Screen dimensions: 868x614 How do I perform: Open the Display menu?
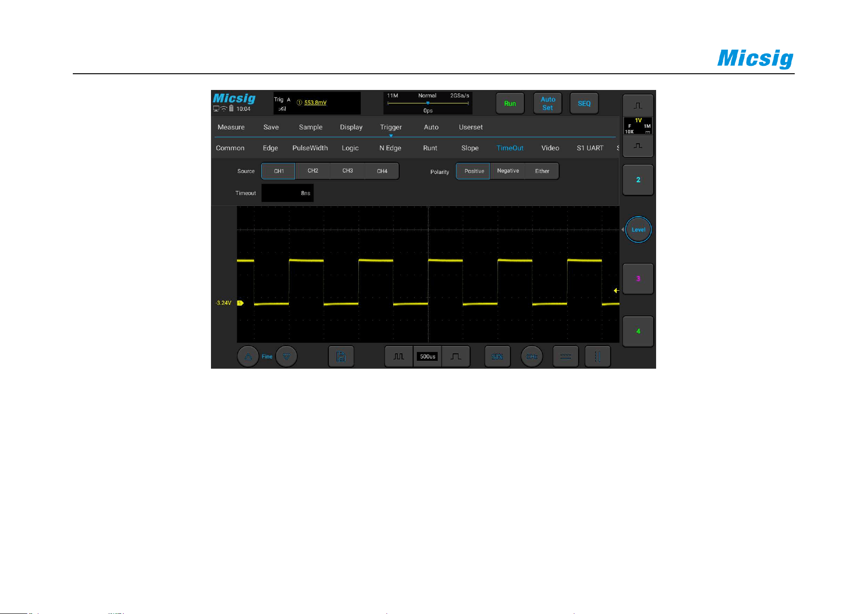pos(351,127)
